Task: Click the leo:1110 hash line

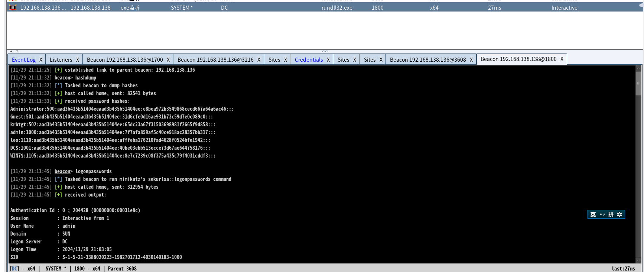Action: [110, 140]
